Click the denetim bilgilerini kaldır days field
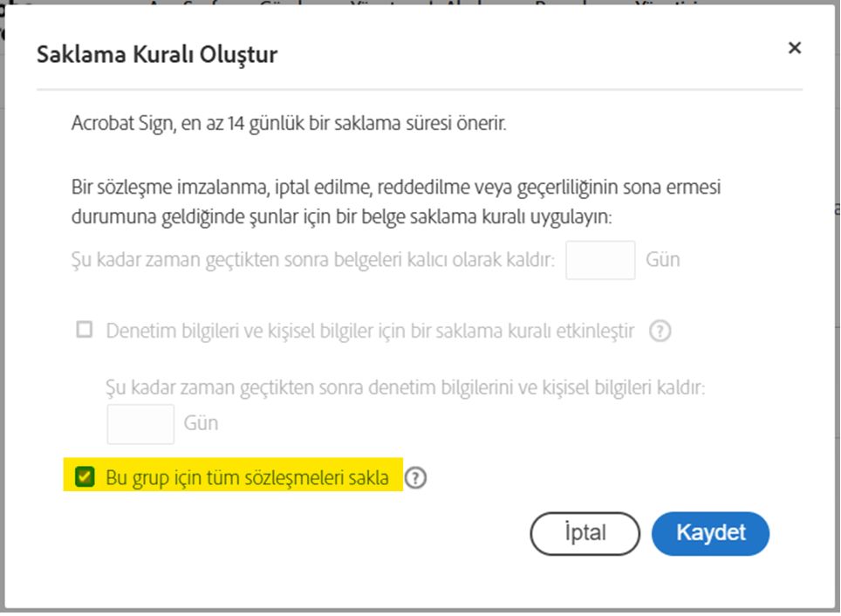This screenshot has width=841, height=616. 140,423
